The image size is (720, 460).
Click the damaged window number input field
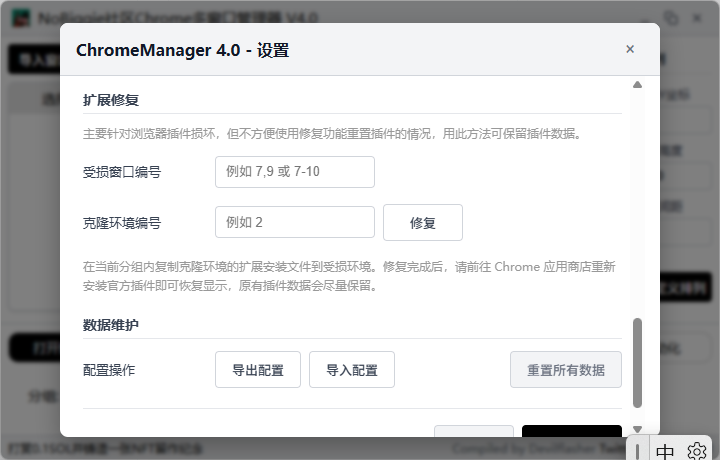(x=295, y=172)
